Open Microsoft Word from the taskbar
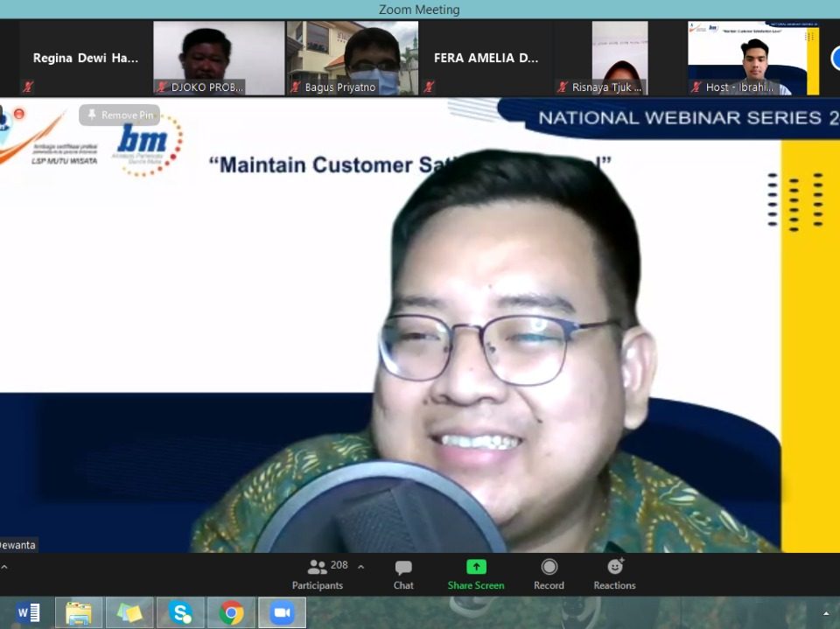The height and width of the screenshot is (629, 840). (x=28, y=612)
